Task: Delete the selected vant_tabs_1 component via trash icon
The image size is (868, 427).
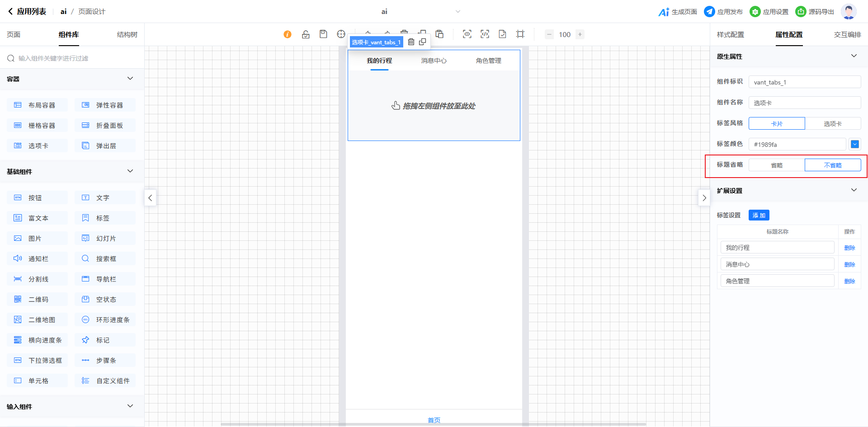Action: tap(411, 42)
